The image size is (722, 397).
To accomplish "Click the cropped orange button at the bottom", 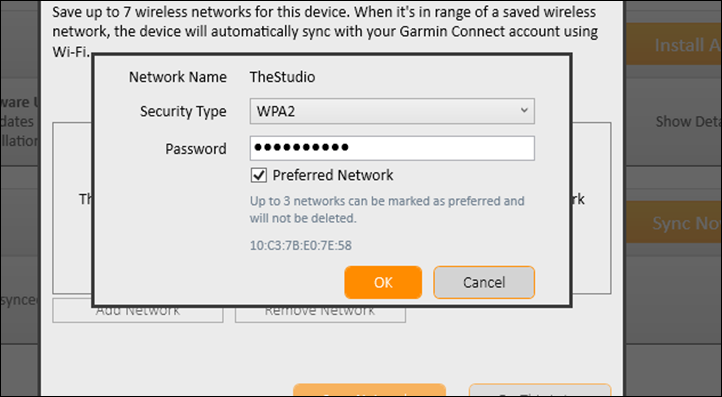I will click(369, 390).
